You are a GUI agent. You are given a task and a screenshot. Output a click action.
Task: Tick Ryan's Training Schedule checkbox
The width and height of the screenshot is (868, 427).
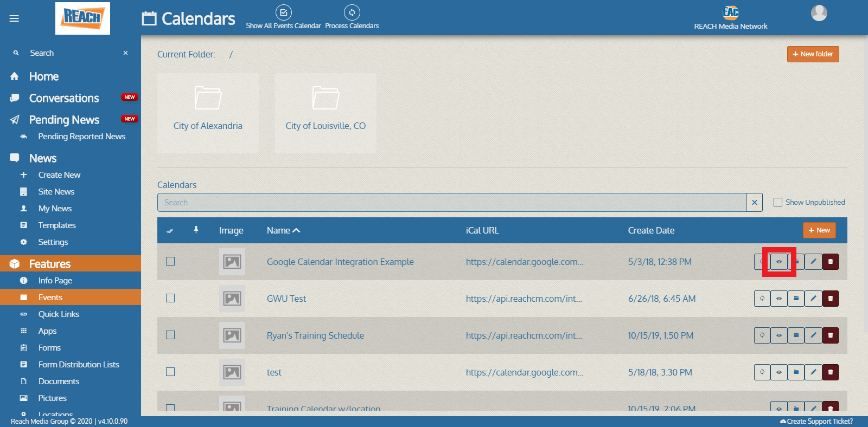pos(170,335)
